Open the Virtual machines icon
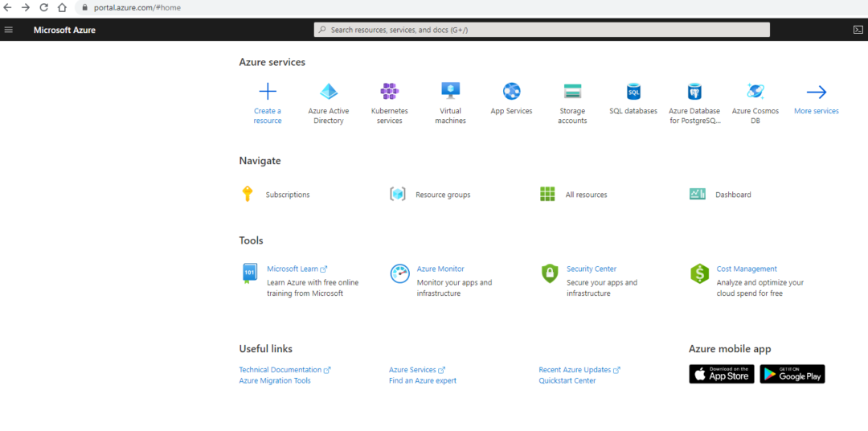The height and width of the screenshot is (431, 868). pos(450,92)
